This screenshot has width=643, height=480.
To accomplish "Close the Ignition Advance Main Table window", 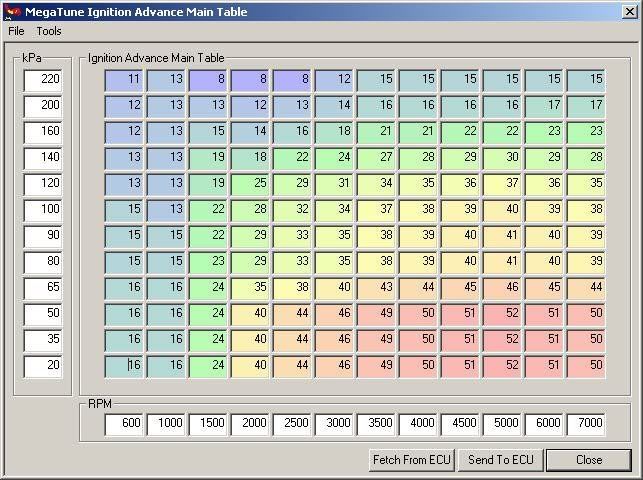I will [629, 11].
